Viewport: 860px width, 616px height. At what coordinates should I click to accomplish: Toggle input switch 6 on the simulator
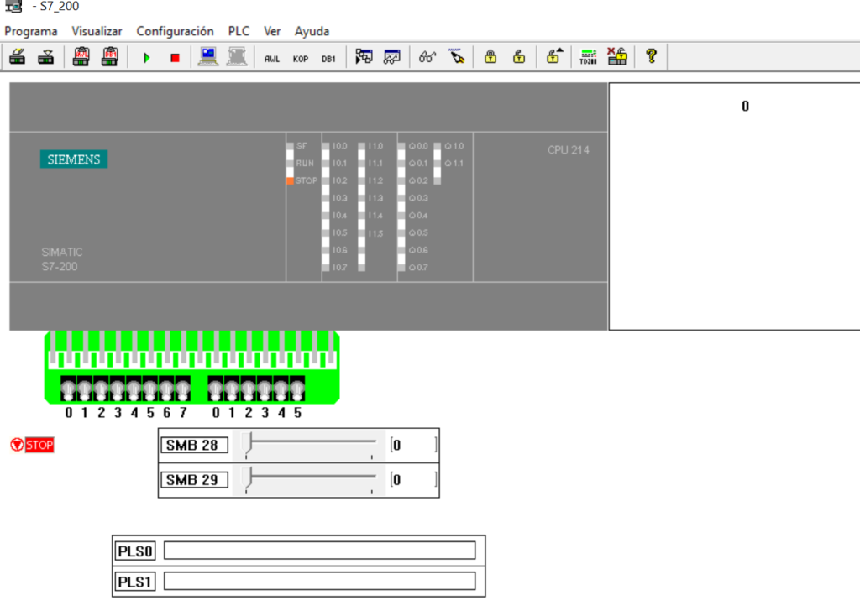[166, 389]
